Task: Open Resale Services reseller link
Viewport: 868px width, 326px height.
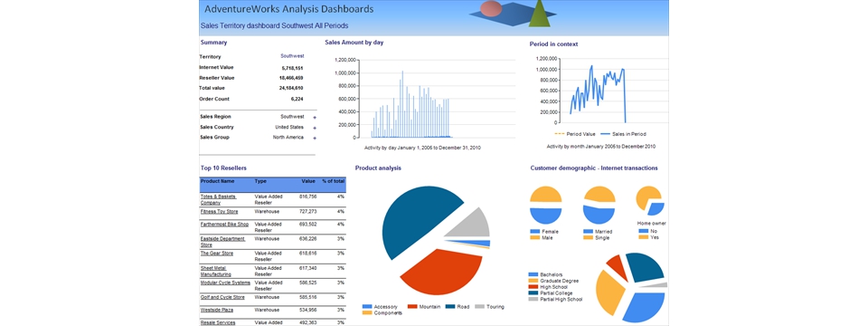Action: click(x=218, y=322)
